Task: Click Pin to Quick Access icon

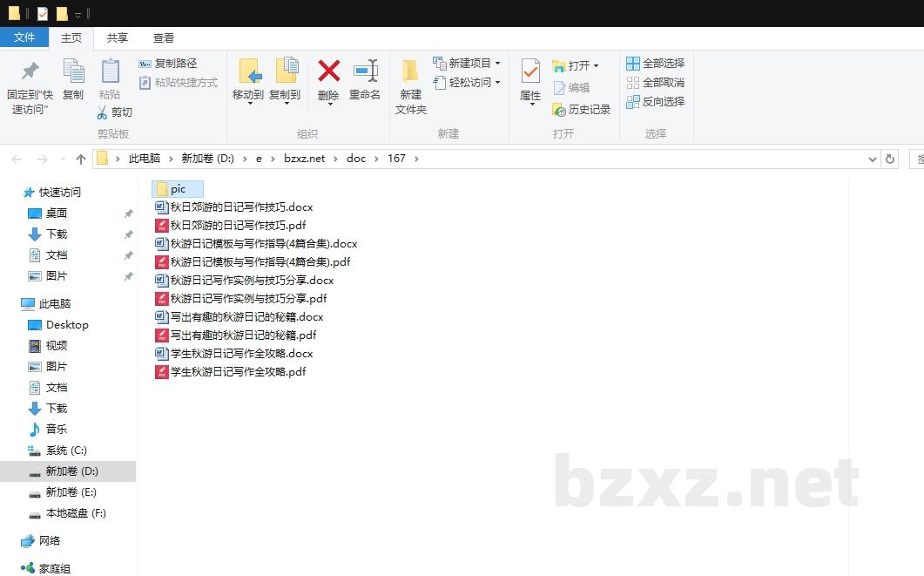Action: pos(30,71)
